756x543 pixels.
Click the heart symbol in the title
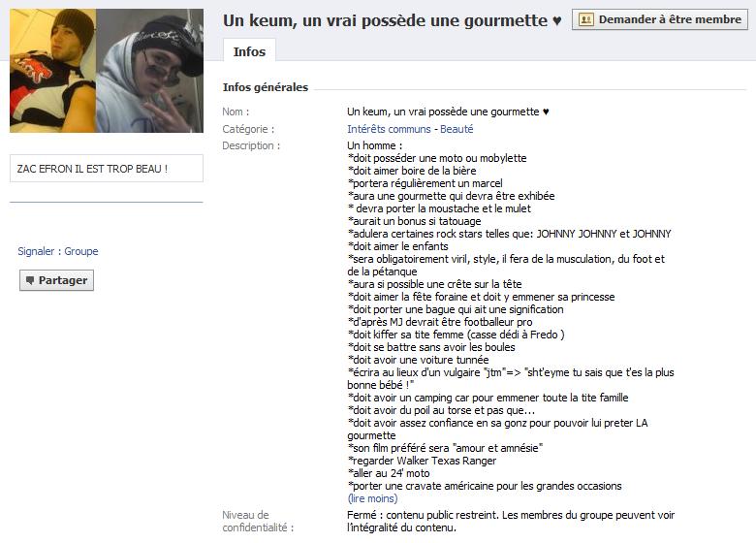(x=556, y=21)
